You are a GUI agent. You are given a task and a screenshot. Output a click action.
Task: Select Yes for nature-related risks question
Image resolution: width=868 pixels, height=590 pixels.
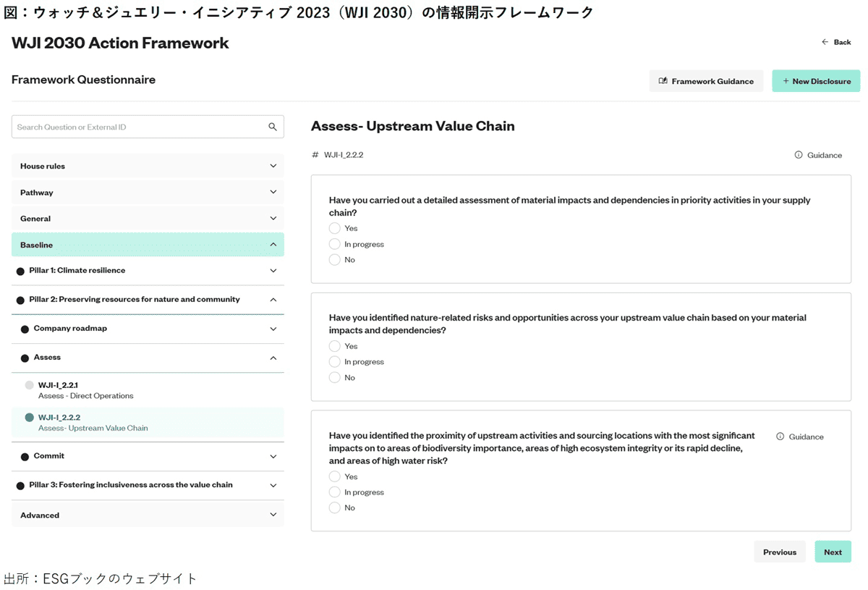point(334,346)
